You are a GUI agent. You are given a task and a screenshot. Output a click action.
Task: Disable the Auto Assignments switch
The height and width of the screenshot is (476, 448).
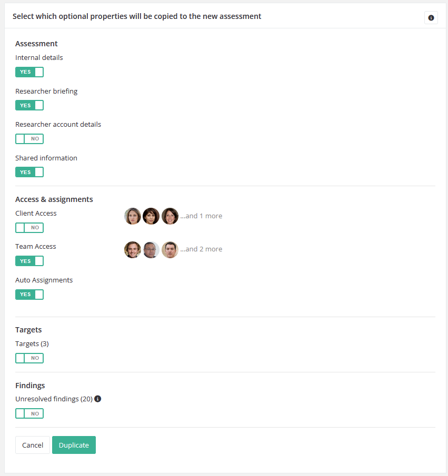(x=29, y=294)
